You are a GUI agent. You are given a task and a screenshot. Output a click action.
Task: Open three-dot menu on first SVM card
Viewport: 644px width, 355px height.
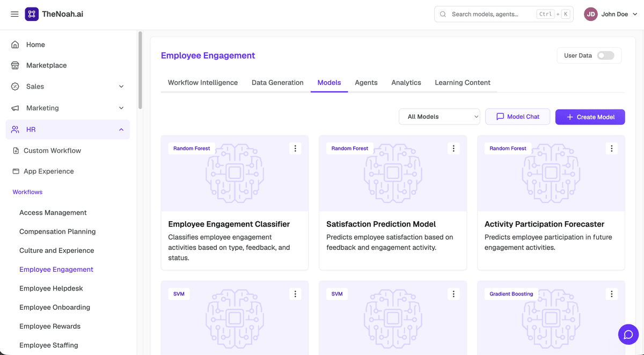pos(295,294)
